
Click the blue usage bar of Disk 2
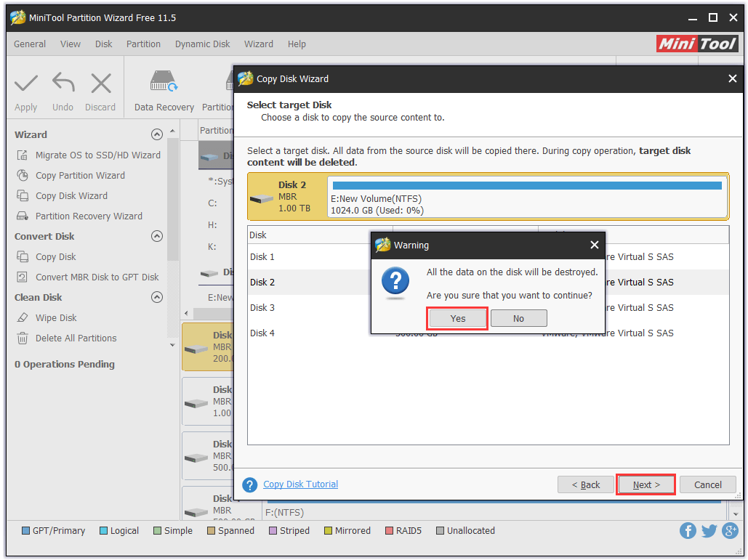[526, 185]
